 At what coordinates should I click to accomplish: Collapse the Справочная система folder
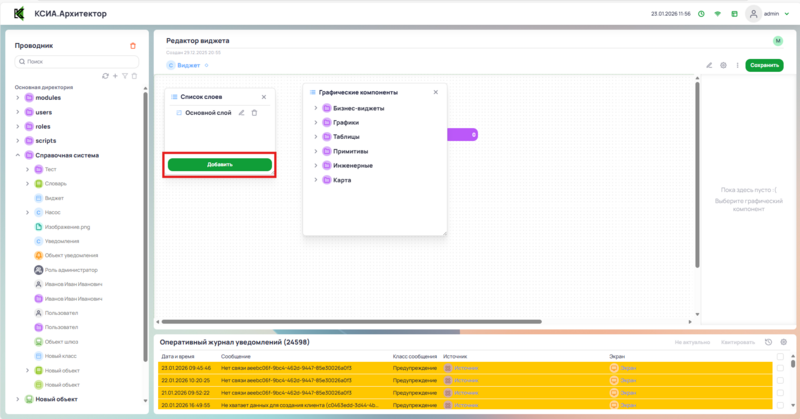[x=17, y=155]
